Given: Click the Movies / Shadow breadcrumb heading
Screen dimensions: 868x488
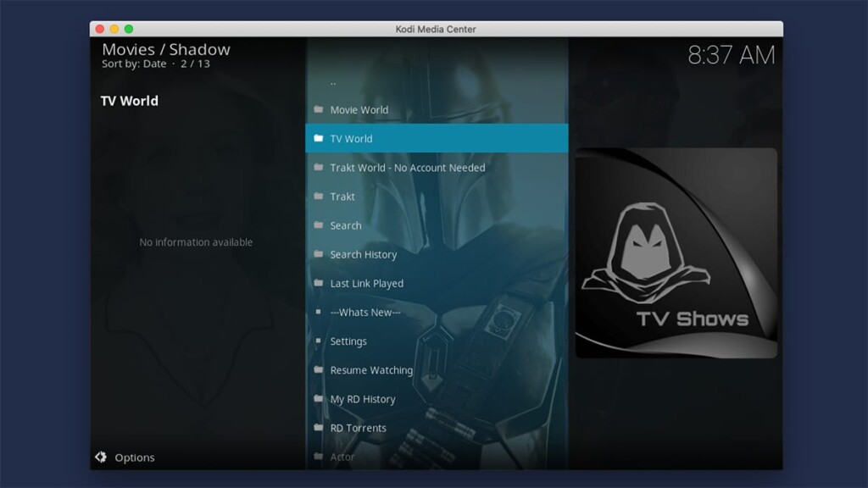Looking at the screenshot, I should point(166,49).
